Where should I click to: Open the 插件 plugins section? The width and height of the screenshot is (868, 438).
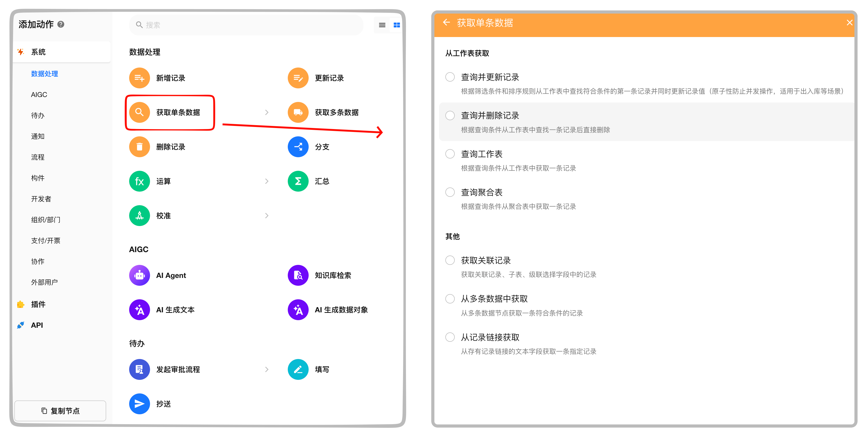tap(38, 304)
